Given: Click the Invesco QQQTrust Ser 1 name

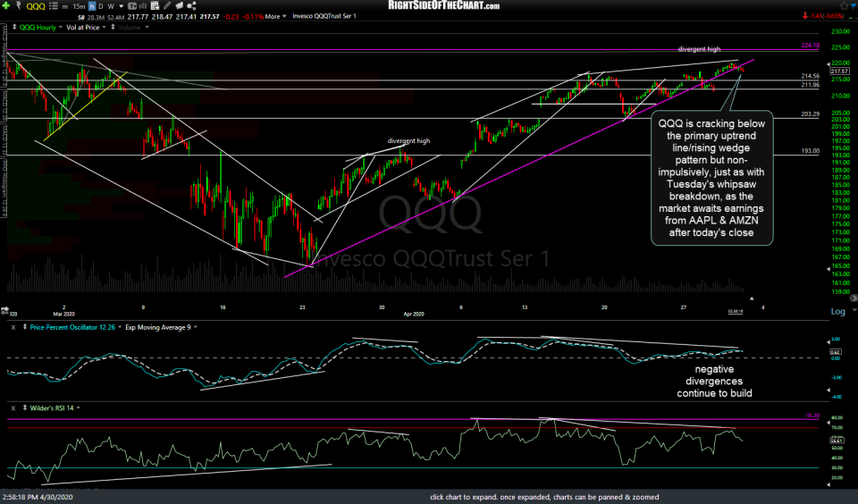Looking at the screenshot, I should [324, 16].
